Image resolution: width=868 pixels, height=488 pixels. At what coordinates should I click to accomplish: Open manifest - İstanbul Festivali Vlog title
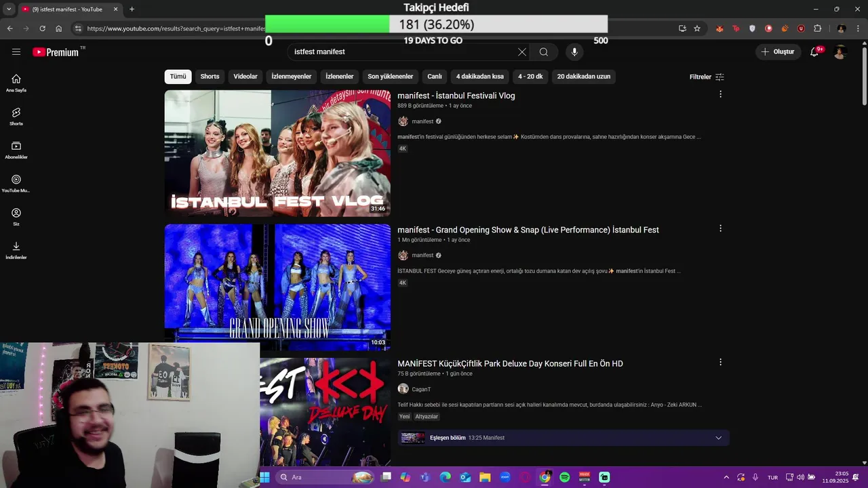pyautogui.click(x=456, y=96)
